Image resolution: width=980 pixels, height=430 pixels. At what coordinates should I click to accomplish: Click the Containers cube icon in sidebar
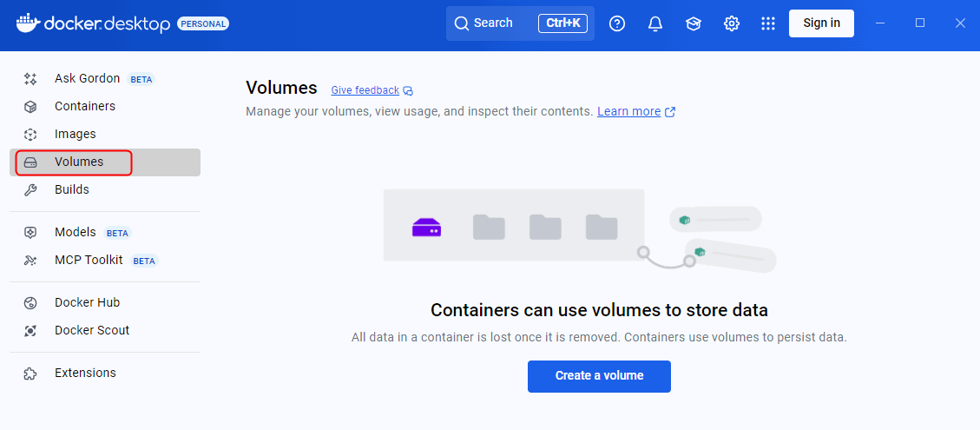pyautogui.click(x=30, y=107)
